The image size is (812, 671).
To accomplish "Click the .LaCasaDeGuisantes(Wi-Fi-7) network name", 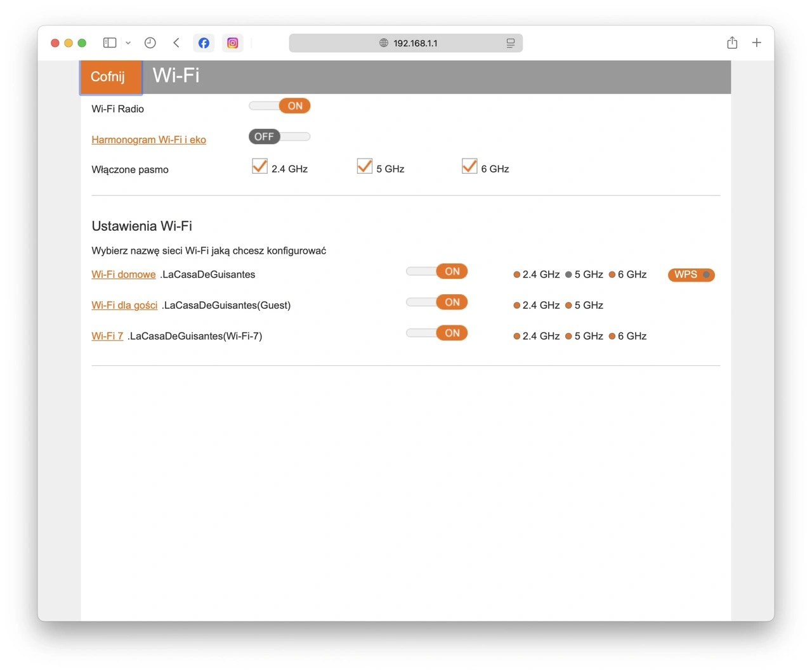I will pyautogui.click(x=195, y=336).
